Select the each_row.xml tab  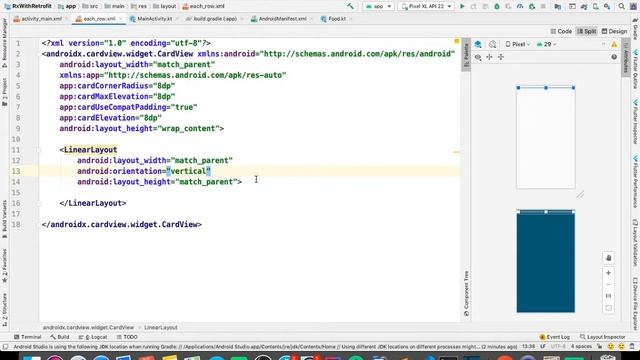pyautogui.click(x=99, y=19)
